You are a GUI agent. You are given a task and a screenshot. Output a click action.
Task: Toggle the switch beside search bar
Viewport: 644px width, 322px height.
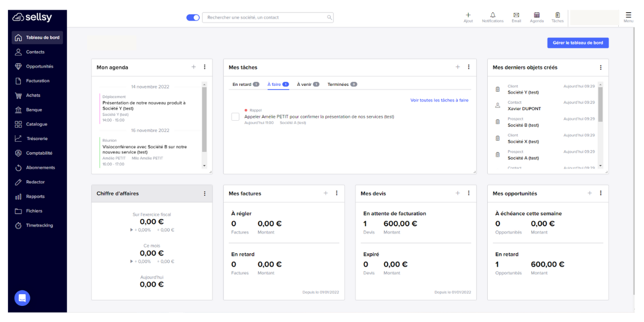click(193, 17)
